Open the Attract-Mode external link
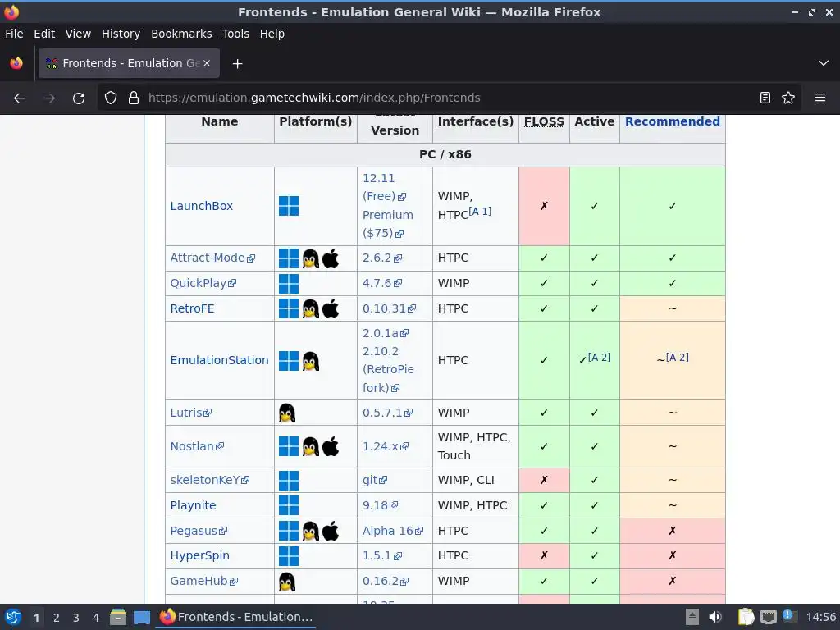This screenshot has width=840, height=630. tap(212, 258)
